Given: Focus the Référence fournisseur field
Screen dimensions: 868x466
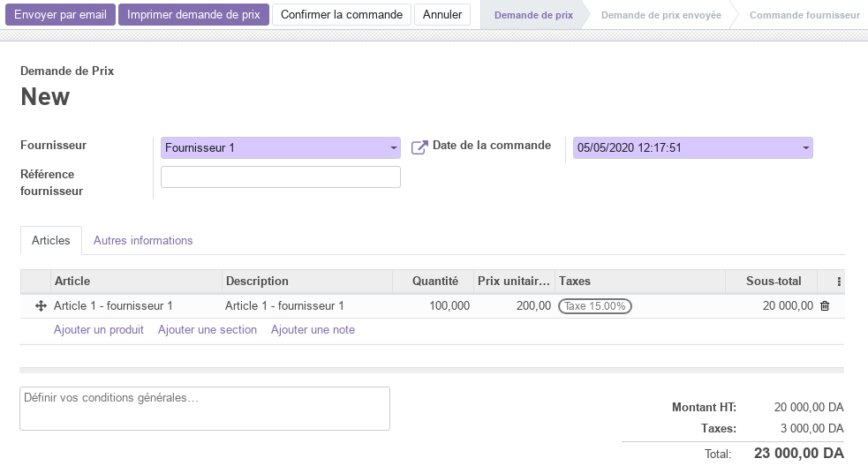Looking at the screenshot, I should (281, 177).
